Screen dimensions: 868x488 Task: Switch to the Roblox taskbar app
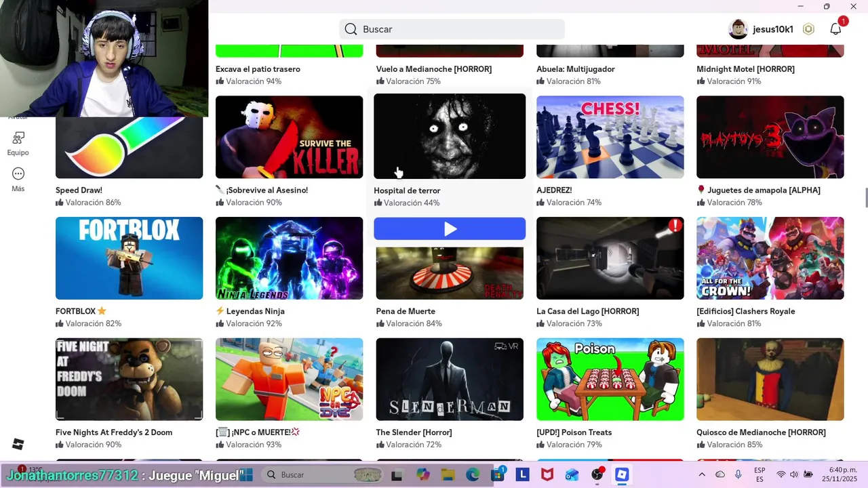(622, 474)
